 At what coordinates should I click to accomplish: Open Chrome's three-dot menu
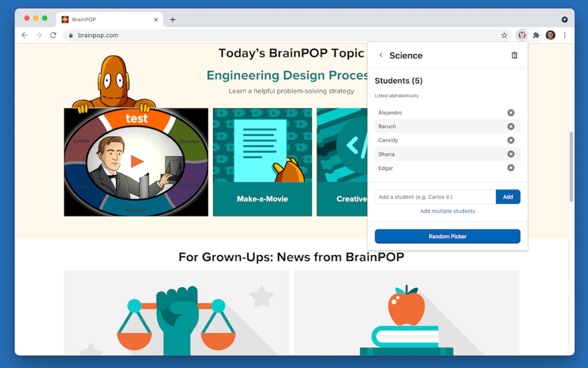pyautogui.click(x=565, y=35)
